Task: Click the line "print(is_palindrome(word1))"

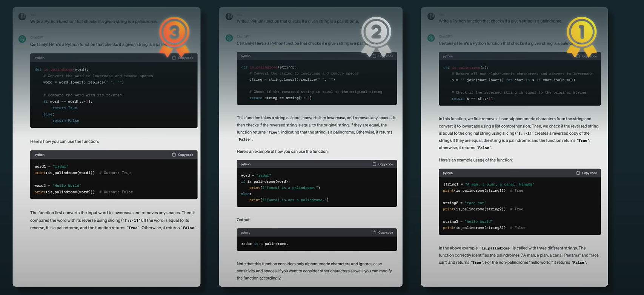Action: coord(65,173)
